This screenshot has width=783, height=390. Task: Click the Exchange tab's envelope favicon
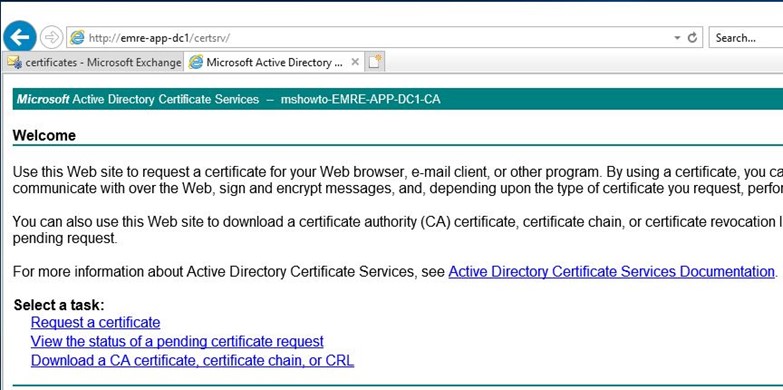14,62
